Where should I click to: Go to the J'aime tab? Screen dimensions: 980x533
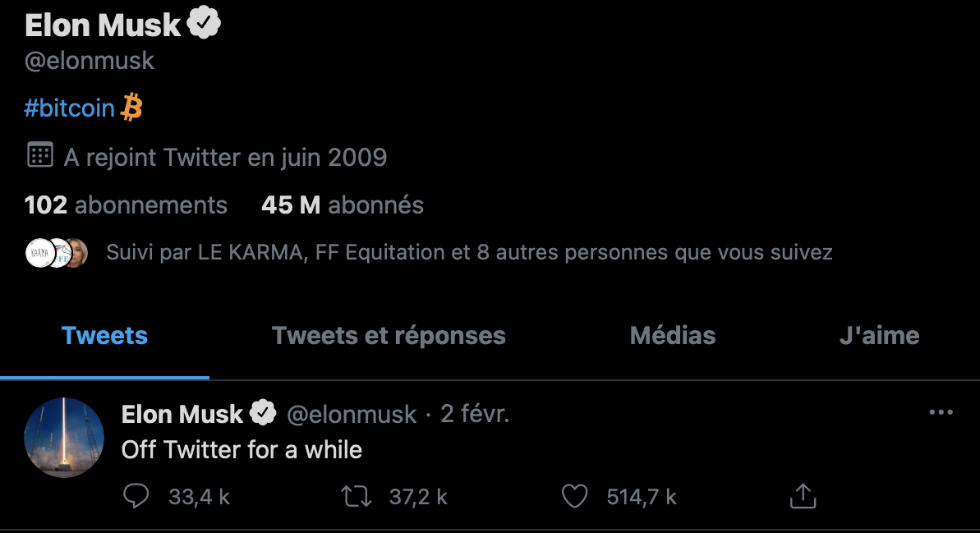coord(879,336)
